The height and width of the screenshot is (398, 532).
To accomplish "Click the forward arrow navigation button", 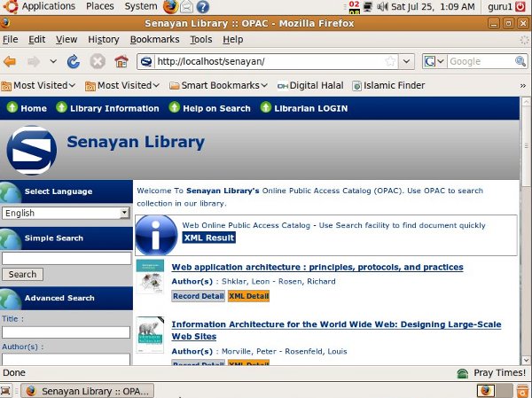I will [x=34, y=62].
